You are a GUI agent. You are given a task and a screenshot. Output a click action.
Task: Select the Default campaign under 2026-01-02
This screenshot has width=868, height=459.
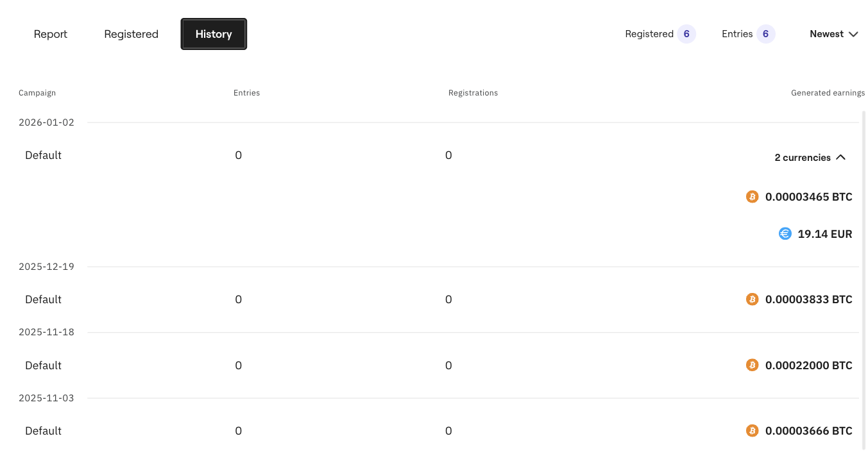[43, 155]
